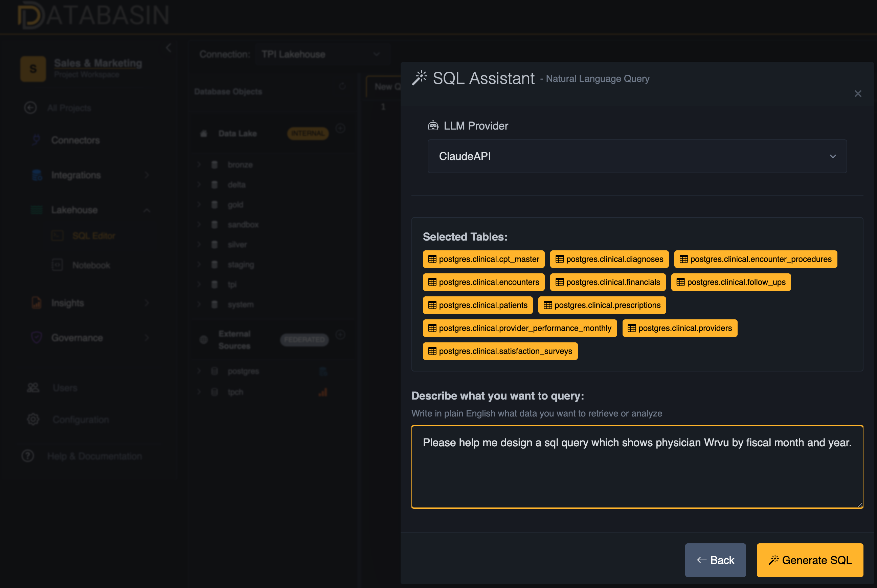The height and width of the screenshot is (588, 877).
Task: Close the SQL Assistant dialog
Action: click(857, 94)
